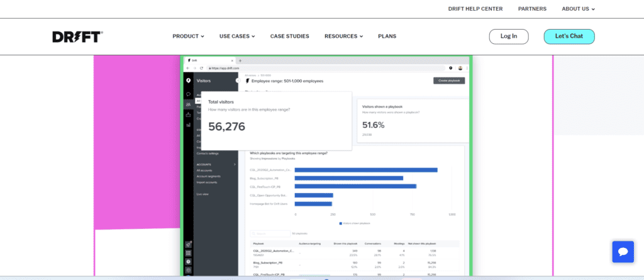Viewport: 644px width, 280px height.
Task: Click the Homepage Bot for Drift Users bar
Action: (313, 203)
